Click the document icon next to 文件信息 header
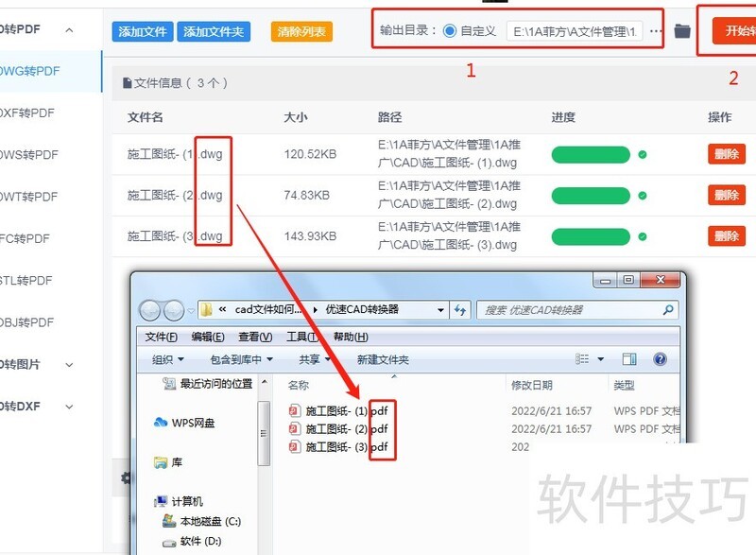This screenshot has width=756, height=555. [127, 83]
